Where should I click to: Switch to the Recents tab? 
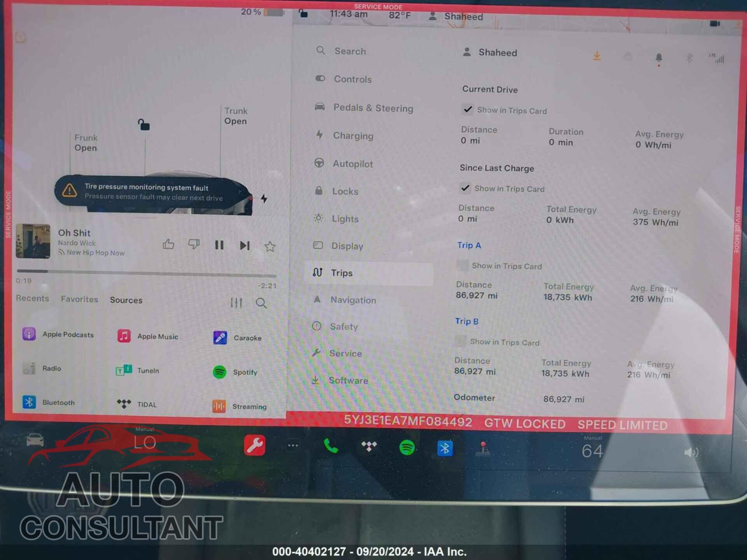point(32,298)
